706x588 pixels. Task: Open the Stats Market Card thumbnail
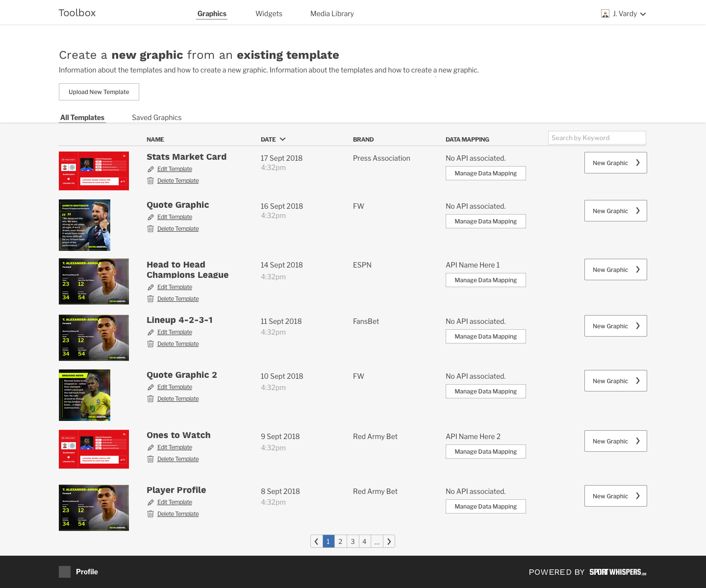tap(94, 171)
